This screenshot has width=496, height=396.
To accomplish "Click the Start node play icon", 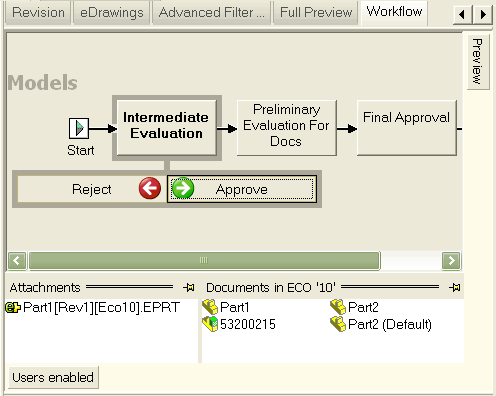I will click(79, 128).
